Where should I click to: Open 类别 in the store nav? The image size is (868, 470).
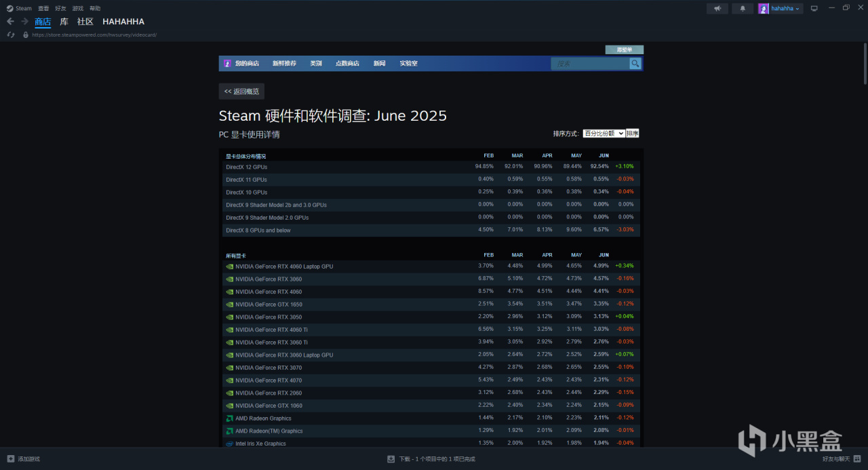[x=316, y=63]
